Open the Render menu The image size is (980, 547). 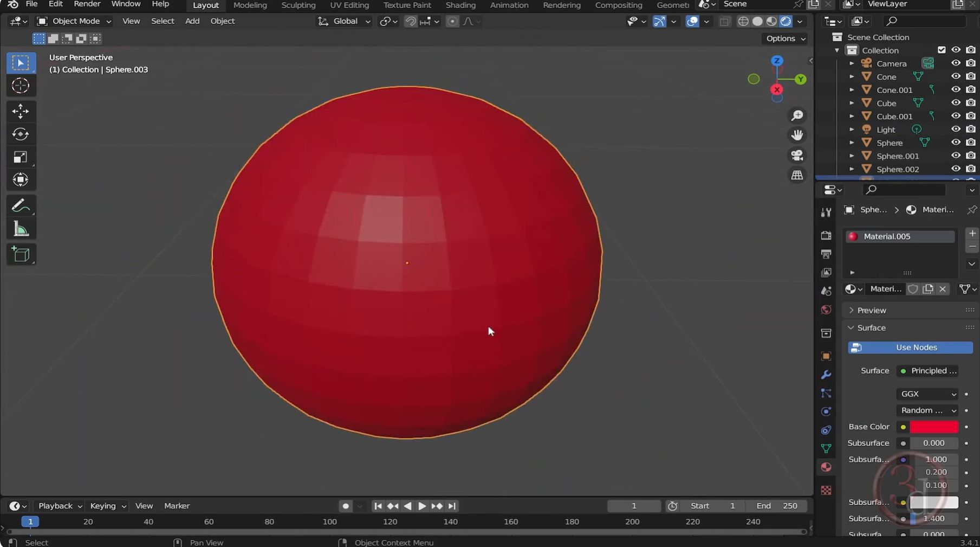tap(87, 4)
